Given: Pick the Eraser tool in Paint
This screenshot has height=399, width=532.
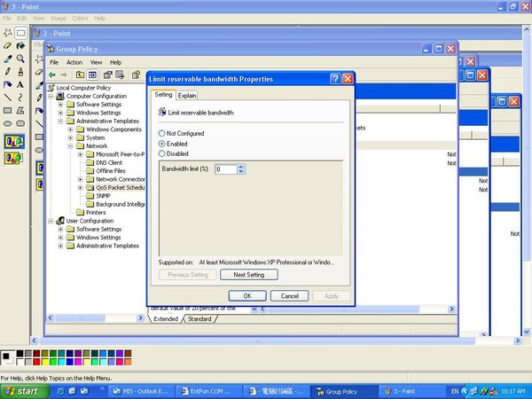Looking at the screenshot, I should coord(8,45).
